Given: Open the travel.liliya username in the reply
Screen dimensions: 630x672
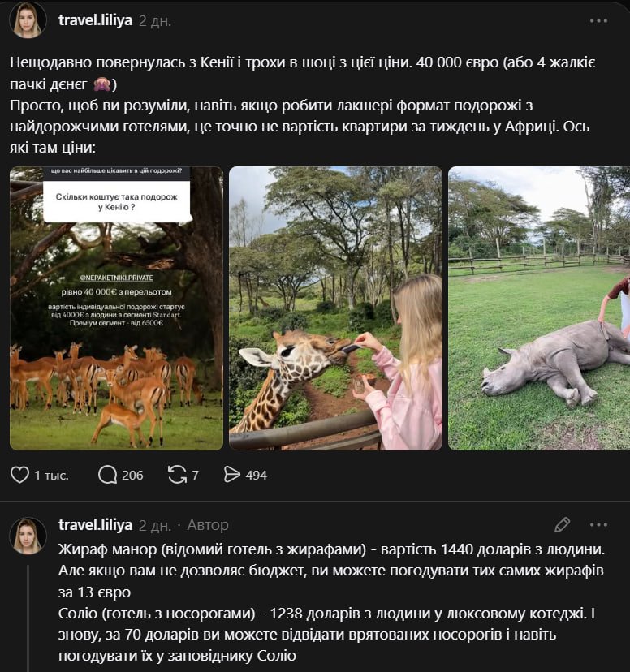Looking at the screenshot, I should pyautogui.click(x=95, y=525).
